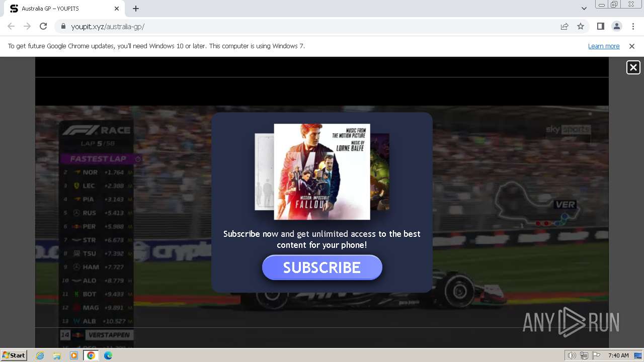Select the Australia GP – YOUPITS tab
Image resolution: width=644 pixels, height=362 pixels.
coord(64,9)
